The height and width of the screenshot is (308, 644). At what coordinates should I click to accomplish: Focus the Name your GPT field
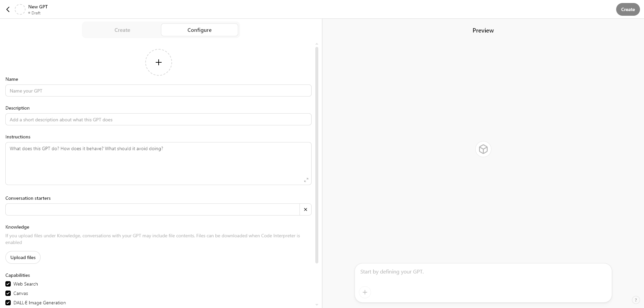pyautogui.click(x=158, y=91)
